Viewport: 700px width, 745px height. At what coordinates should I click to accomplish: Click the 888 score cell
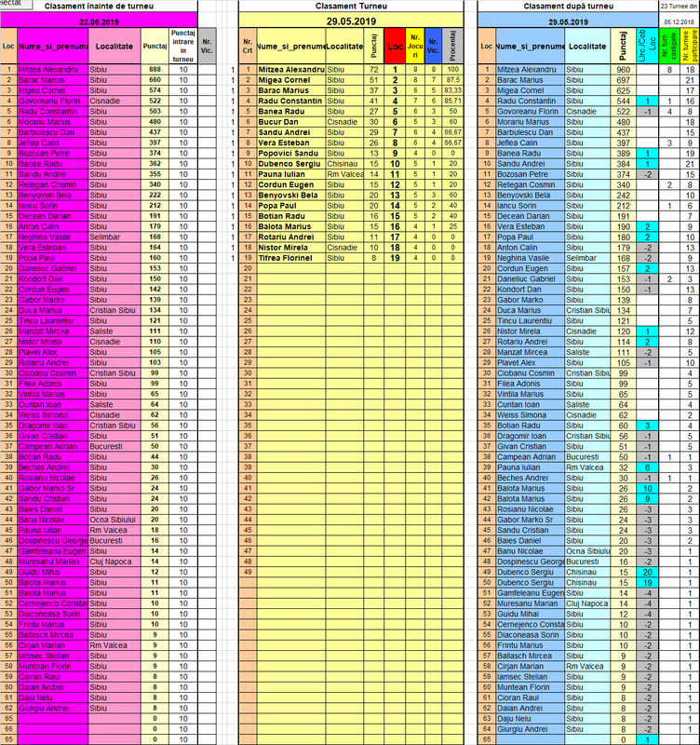point(155,69)
